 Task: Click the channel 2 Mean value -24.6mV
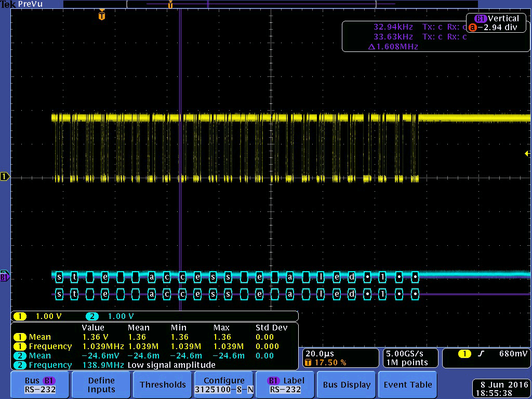[101, 355]
